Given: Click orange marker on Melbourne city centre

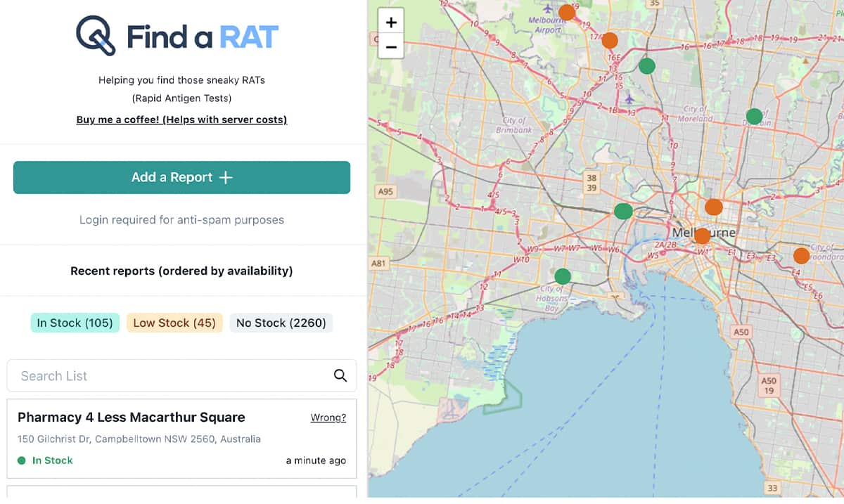Looking at the screenshot, I should [702, 236].
